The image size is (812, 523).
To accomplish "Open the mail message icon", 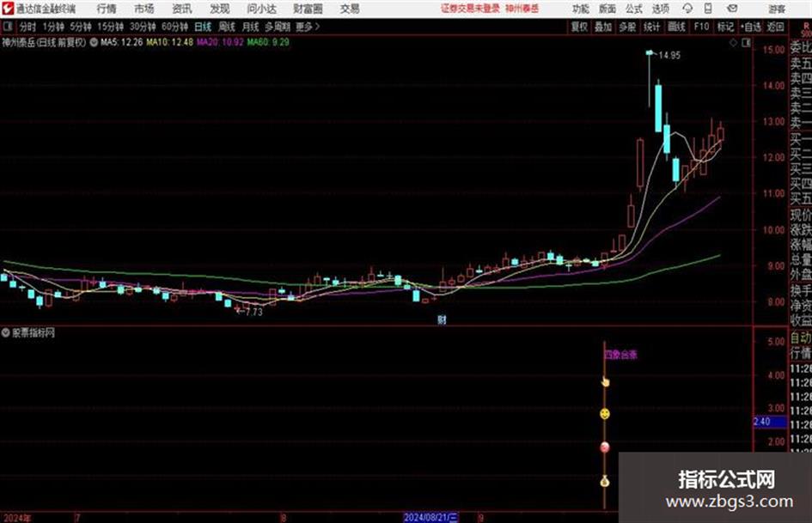I will 732,9.
